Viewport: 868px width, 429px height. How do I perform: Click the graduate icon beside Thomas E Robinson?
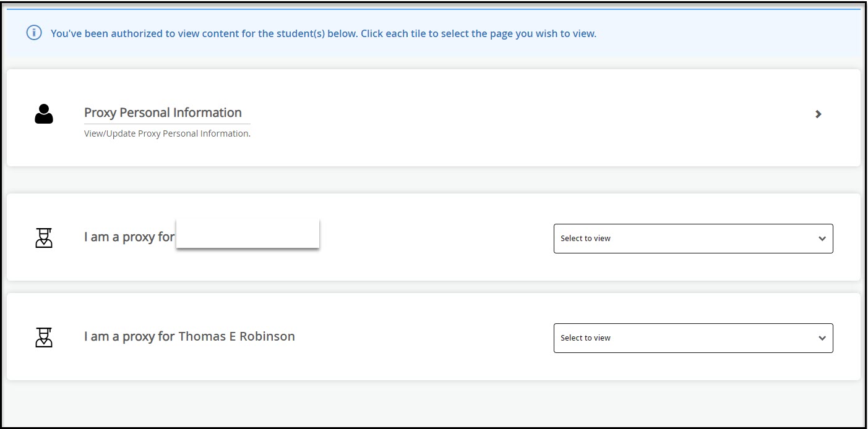point(44,338)
